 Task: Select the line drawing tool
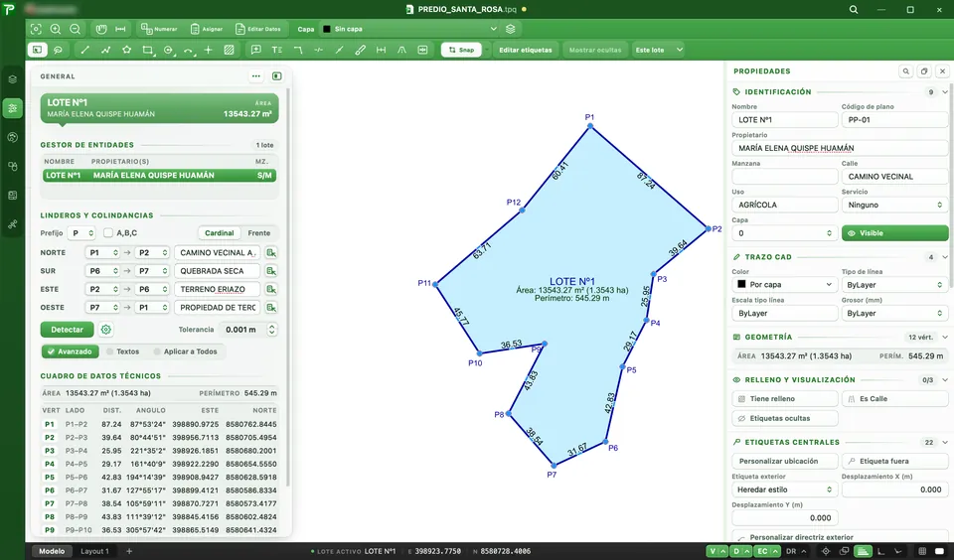click(x=84, y=50)
